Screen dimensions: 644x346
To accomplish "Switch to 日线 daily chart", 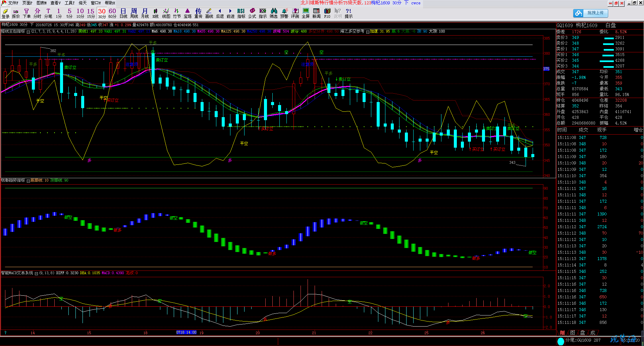I will (x=123, y=13).
